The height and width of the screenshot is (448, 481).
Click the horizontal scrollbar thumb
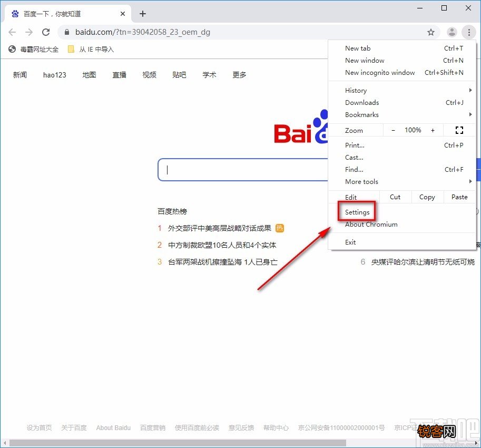click(x=178, y=443)
